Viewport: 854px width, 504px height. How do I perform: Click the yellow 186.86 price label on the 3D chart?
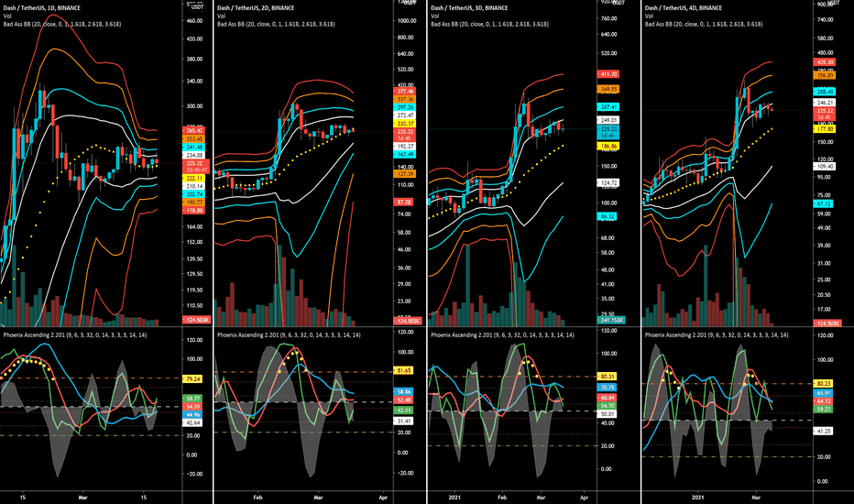(608, 147)
